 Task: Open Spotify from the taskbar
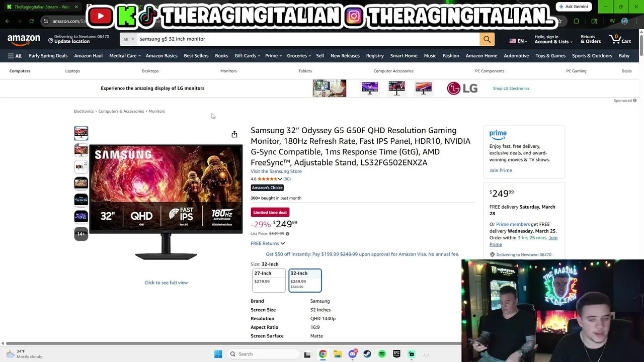point(382,354)
